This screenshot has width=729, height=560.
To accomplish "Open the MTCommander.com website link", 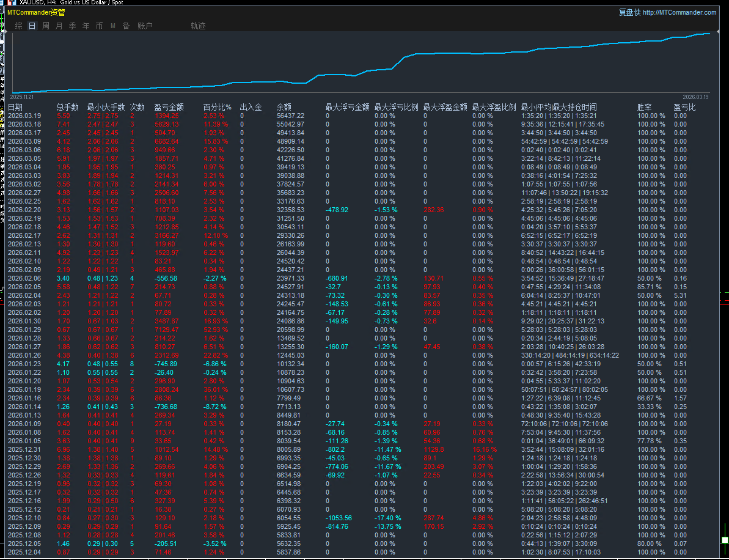I will tap(680, 12).
